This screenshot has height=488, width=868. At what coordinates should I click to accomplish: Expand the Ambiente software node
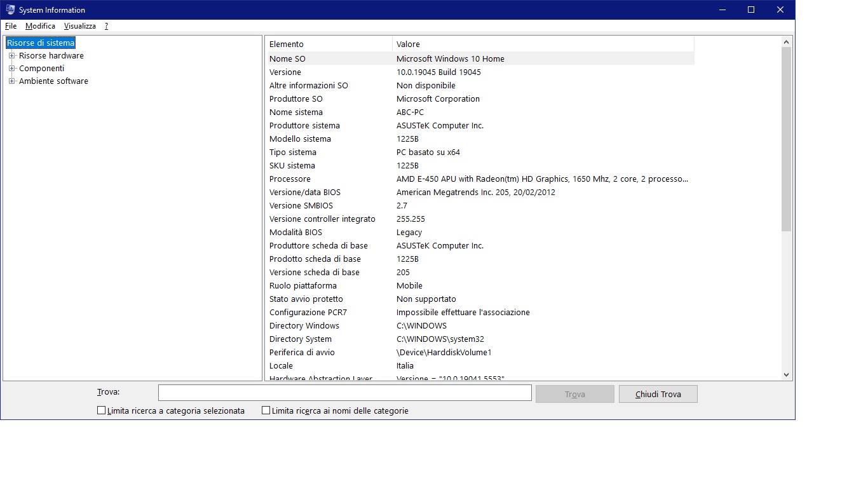[x=11, y=81]
